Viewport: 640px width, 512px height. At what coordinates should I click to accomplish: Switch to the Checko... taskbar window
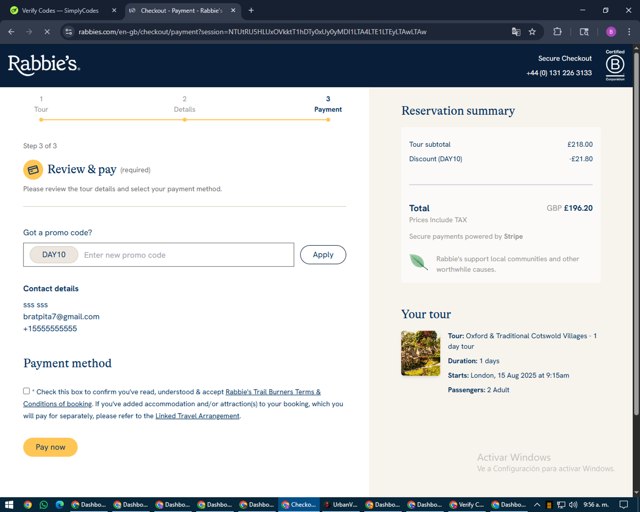(x=299, y=505)
